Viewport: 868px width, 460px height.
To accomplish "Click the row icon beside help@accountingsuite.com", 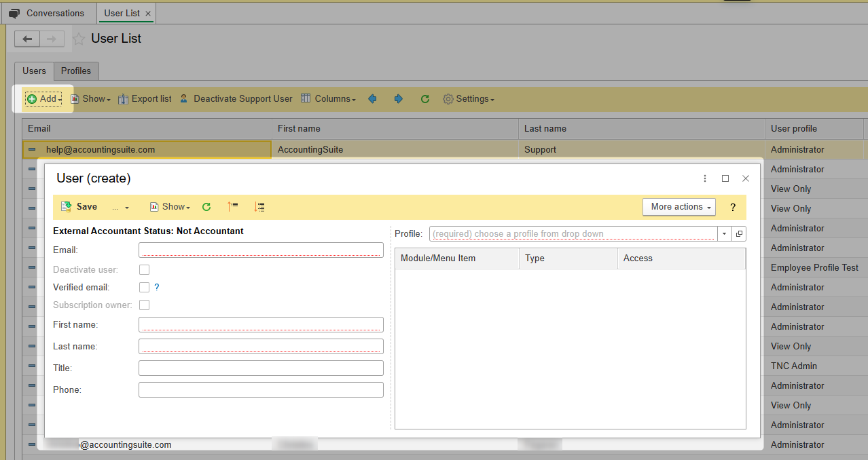I will tap(32, 149).
